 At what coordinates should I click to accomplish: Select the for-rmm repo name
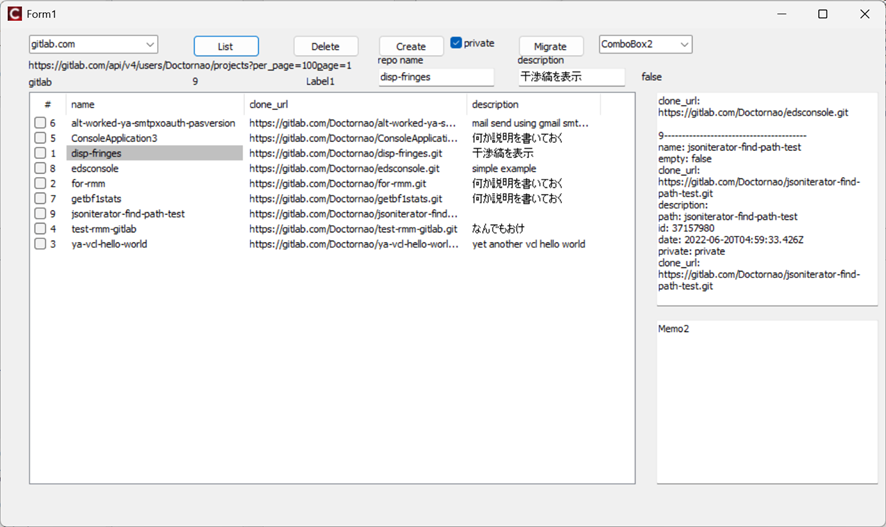(88, 183)
